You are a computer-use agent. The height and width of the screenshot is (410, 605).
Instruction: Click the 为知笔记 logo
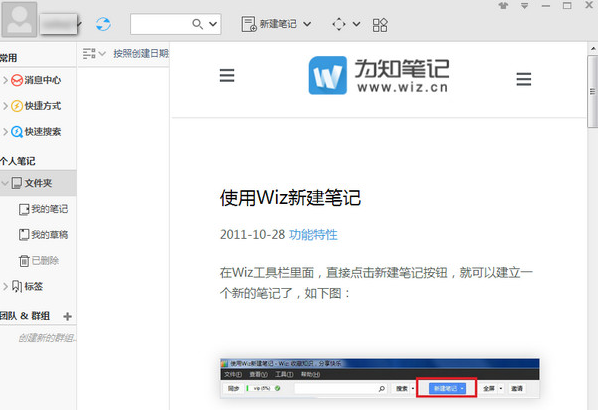pos(379,75)
